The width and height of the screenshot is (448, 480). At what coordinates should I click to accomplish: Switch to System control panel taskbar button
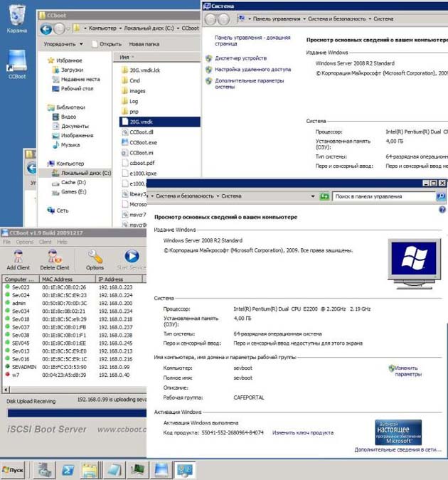[185, 469]
